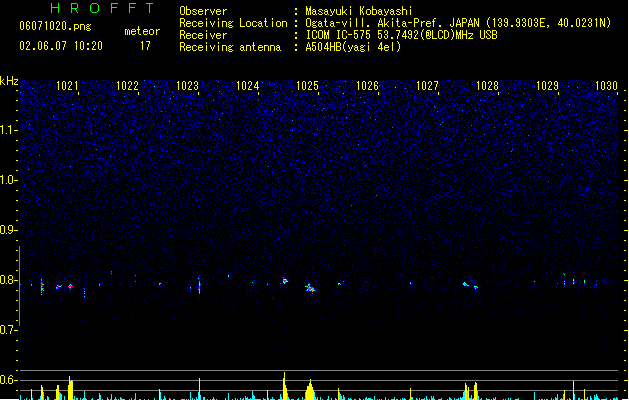
Task: Click the 1024 time axis label
Action: [x=248, y=86]
